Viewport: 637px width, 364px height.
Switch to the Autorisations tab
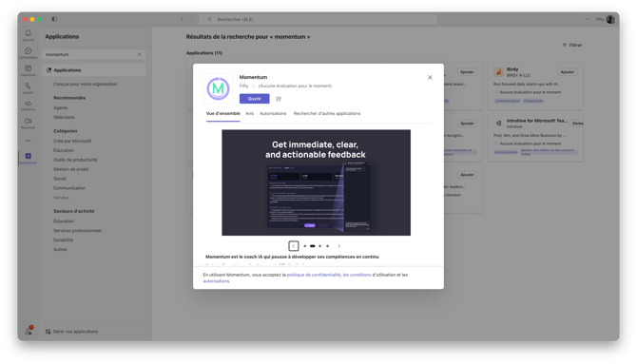point(273,114)
